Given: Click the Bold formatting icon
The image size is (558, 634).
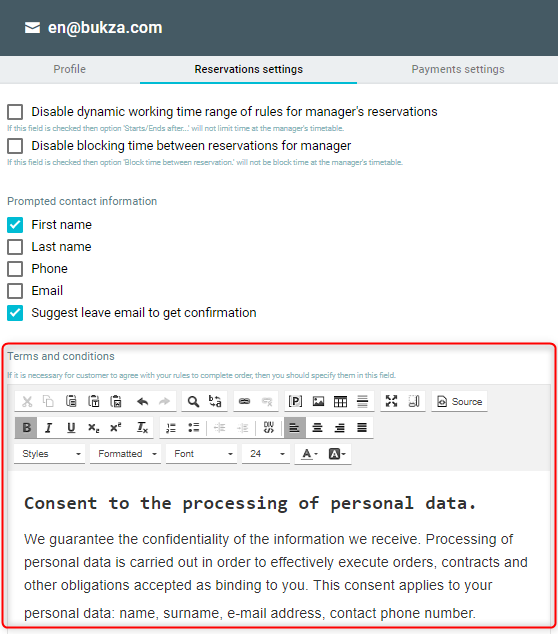Looking at the screenshot, I should click(x=26, y=428).
